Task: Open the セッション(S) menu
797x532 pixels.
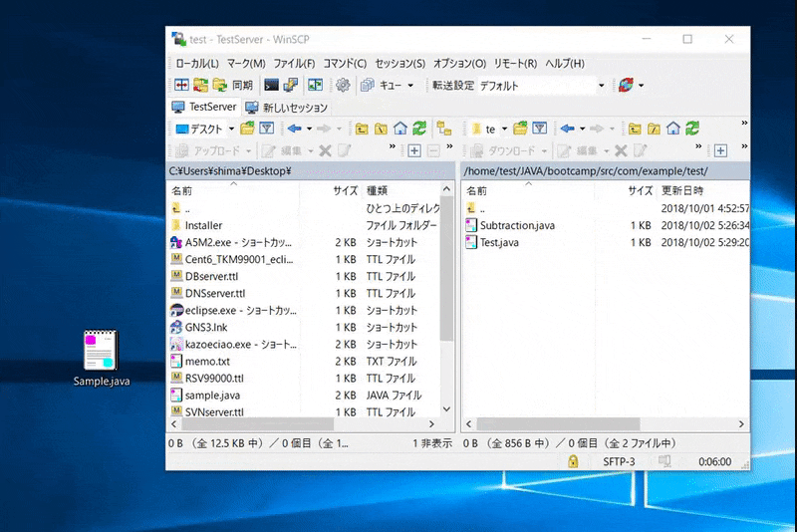Action: click(399, 64)
